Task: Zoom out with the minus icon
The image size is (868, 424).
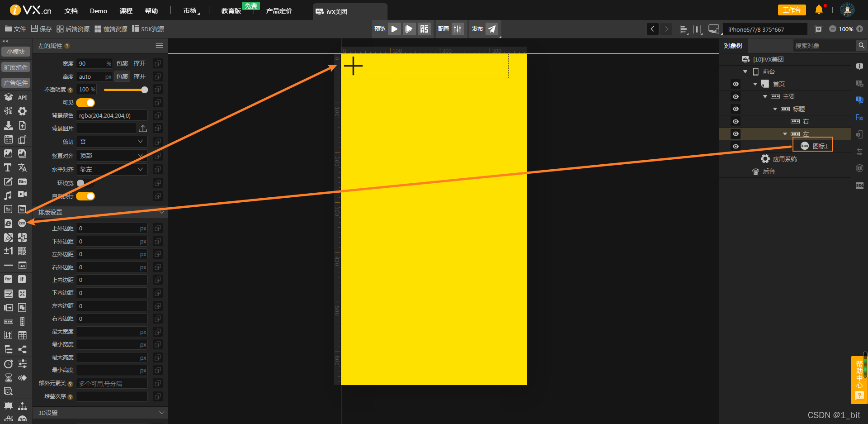Action: pyautogui.click(x=832, y=29)
